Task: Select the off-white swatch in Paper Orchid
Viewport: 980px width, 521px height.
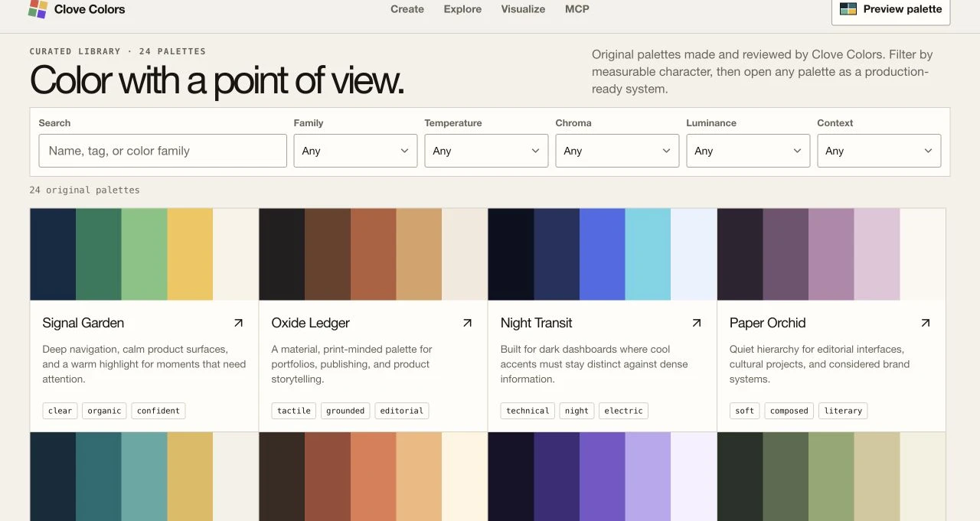Action: 923,254
